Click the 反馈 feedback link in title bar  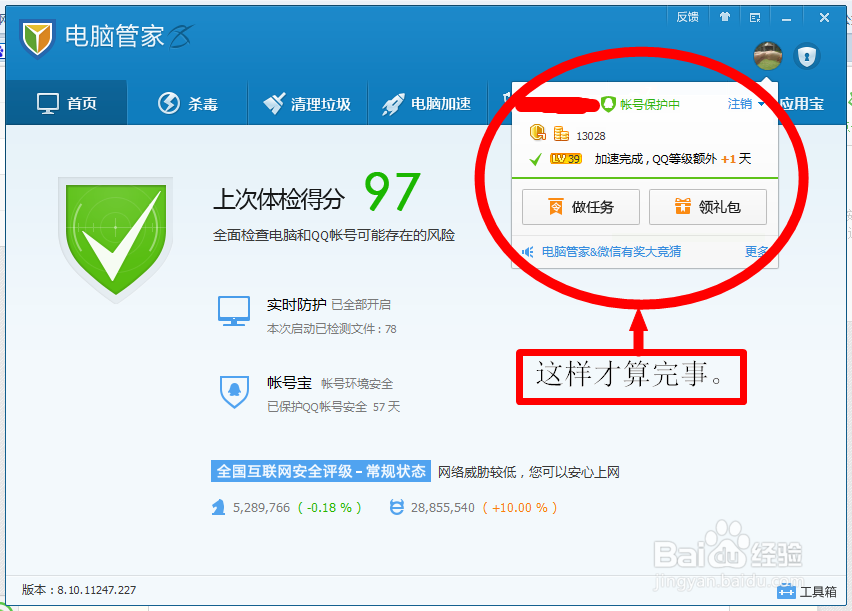pos(687,17)
